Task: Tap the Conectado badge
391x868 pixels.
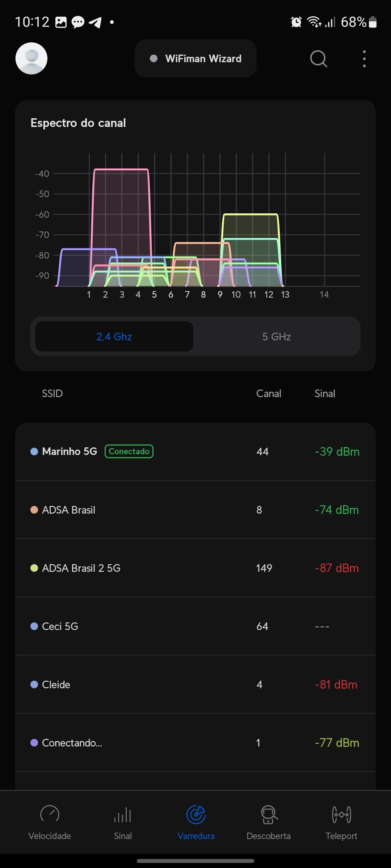Action: point(129,451)
